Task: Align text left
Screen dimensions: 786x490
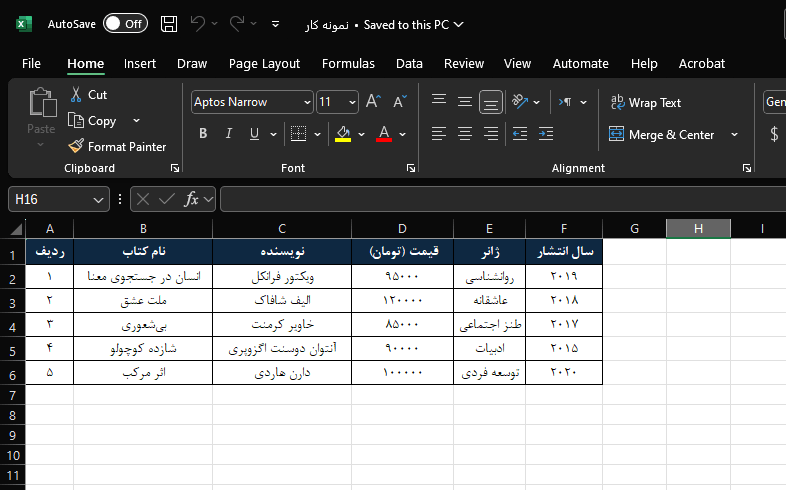Action: pos(439,134)
